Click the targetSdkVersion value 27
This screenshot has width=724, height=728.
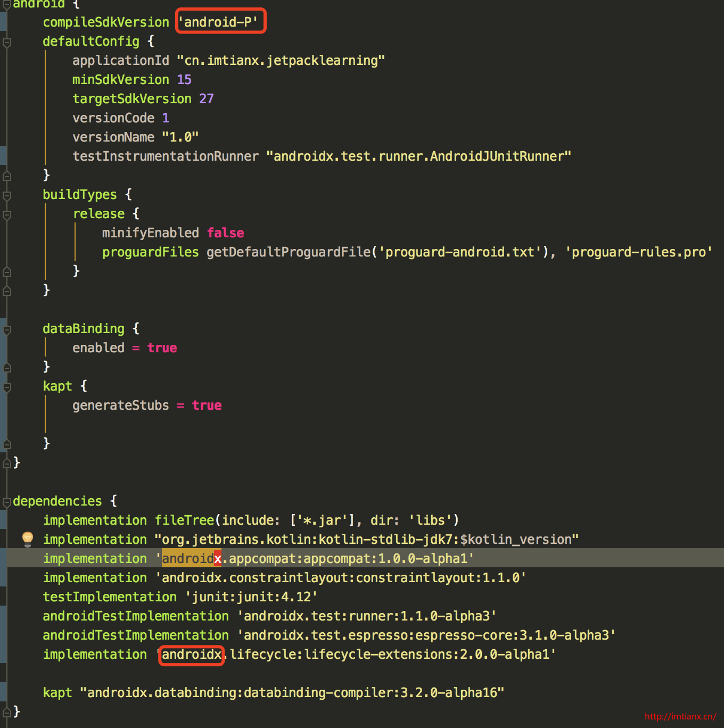(x=207, y=98)
